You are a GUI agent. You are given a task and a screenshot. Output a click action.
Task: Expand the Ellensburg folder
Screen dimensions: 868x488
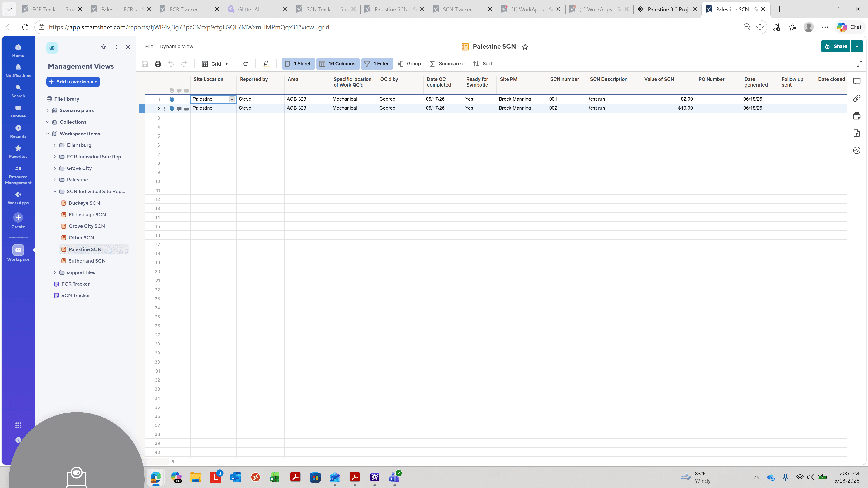55,145
